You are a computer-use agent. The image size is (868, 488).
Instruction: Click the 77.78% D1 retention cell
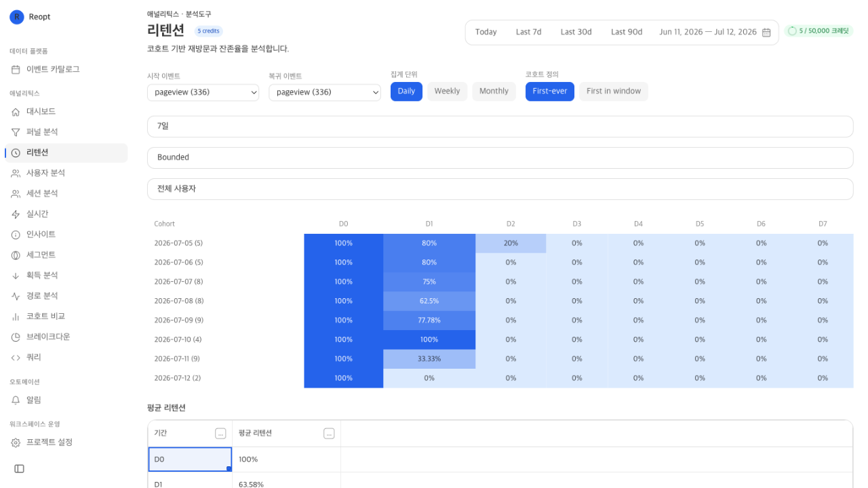tap(429, 321)
